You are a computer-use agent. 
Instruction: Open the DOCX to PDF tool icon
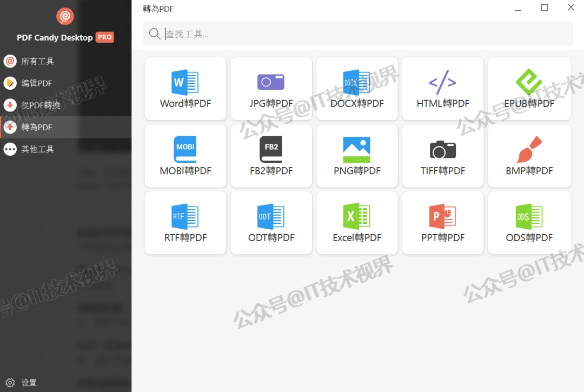(356, 82)
